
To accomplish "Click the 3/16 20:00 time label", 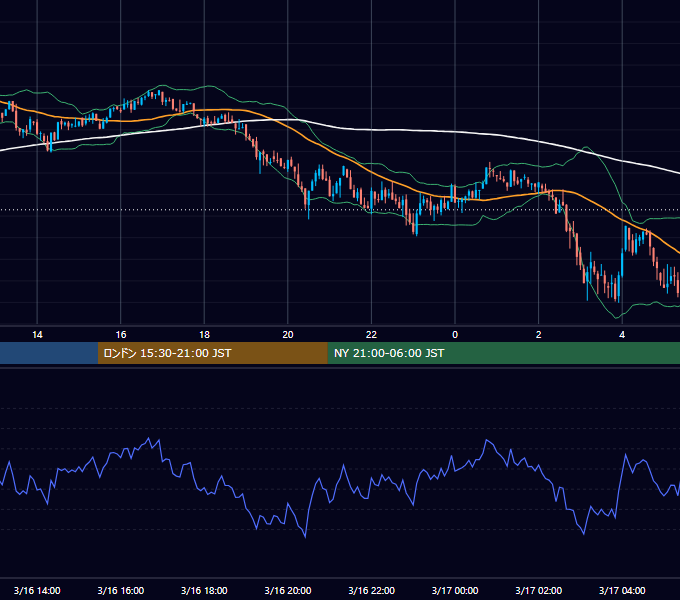I will 288,590.
